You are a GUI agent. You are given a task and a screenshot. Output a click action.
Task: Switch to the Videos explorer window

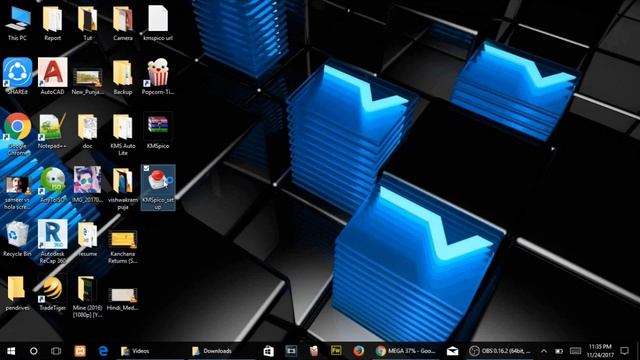point(151,351)
